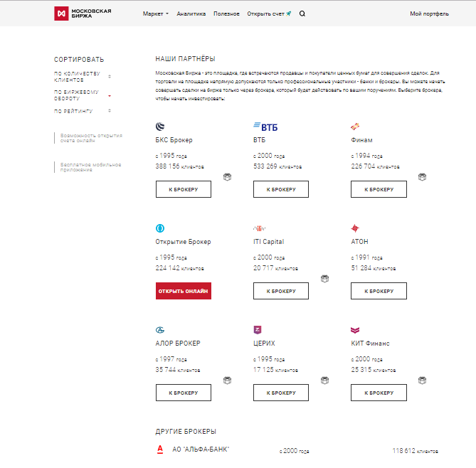Click К БРОКЕРУ button for ВТБ
The image size is (476, 468).
coord(281,189)
